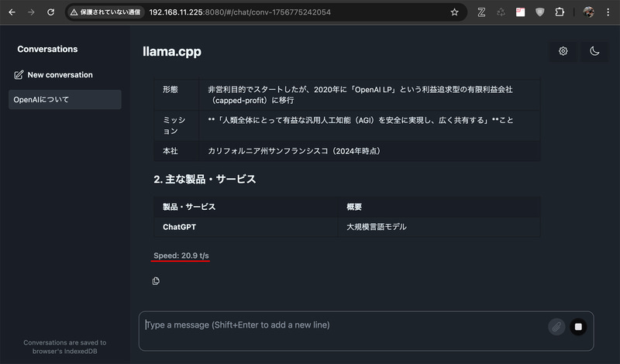
Task: Open llama.cpp settings gear
Action: [563, 51]
